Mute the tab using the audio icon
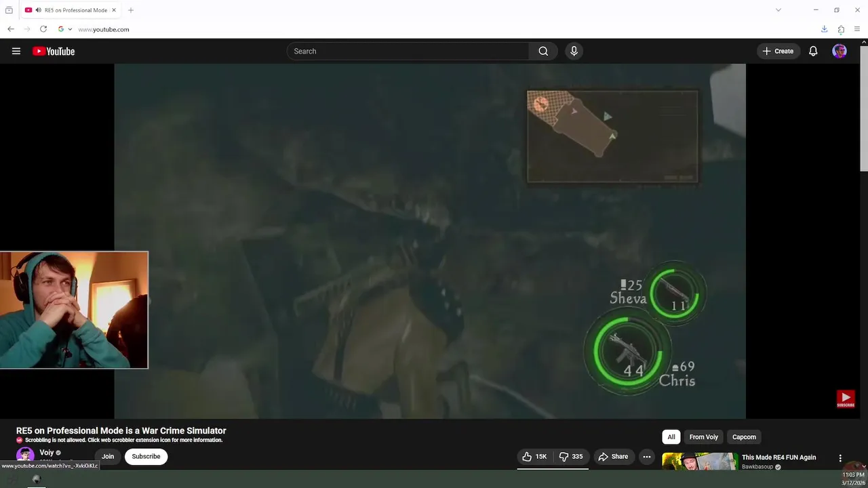868x488 pixels. coord(38,10)
